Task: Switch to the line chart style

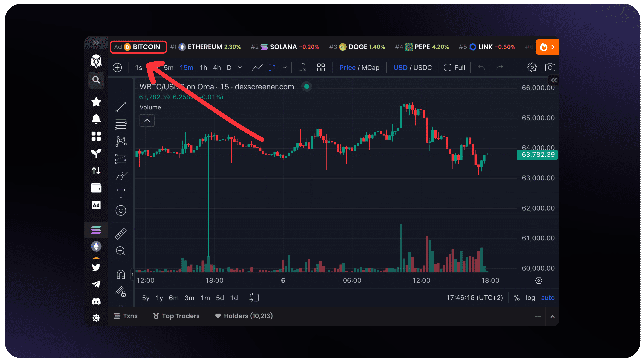Action: click(257, 67)
